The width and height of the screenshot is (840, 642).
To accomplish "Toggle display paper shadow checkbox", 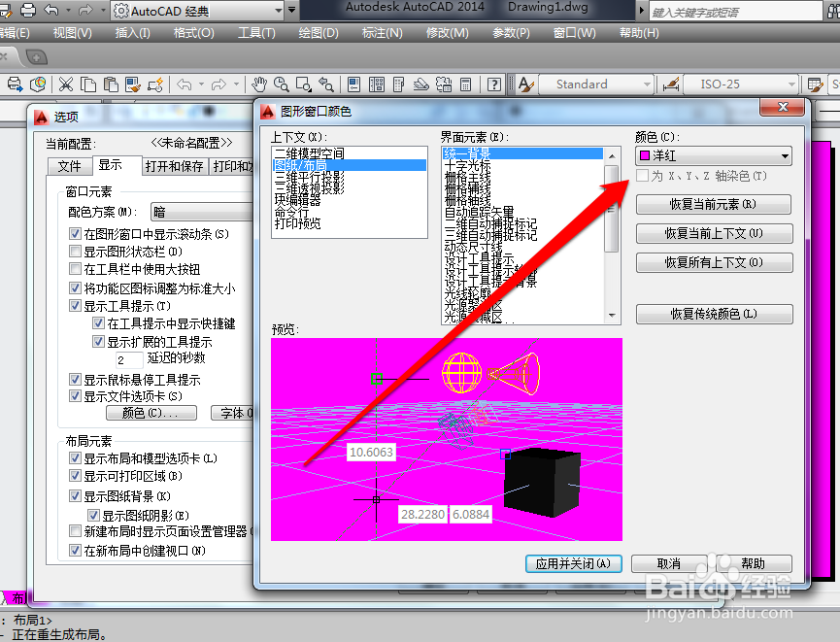I will (94, 516).
